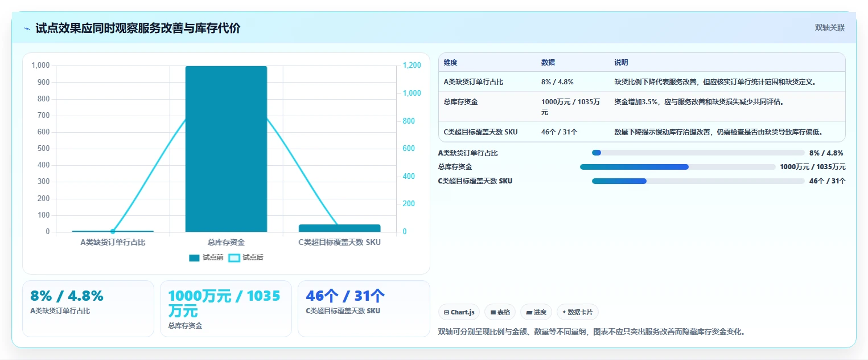
Task: Click the Chart.js tag chip
Action: pos(459,312)
